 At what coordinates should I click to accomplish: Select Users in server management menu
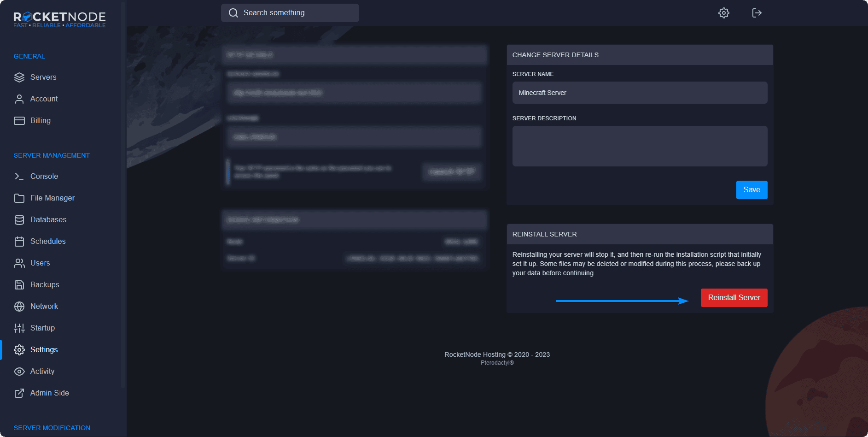[x=40, y=263]
